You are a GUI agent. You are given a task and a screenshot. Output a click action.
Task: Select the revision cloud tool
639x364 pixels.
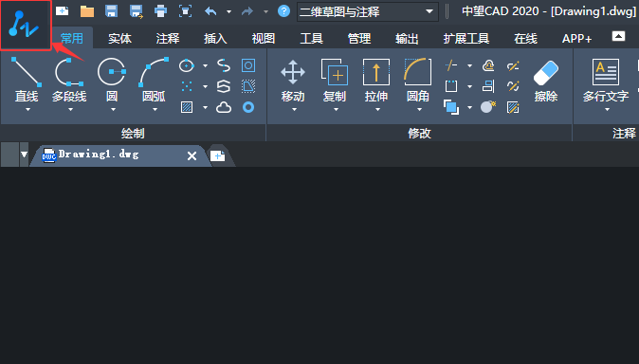[224, 107]
